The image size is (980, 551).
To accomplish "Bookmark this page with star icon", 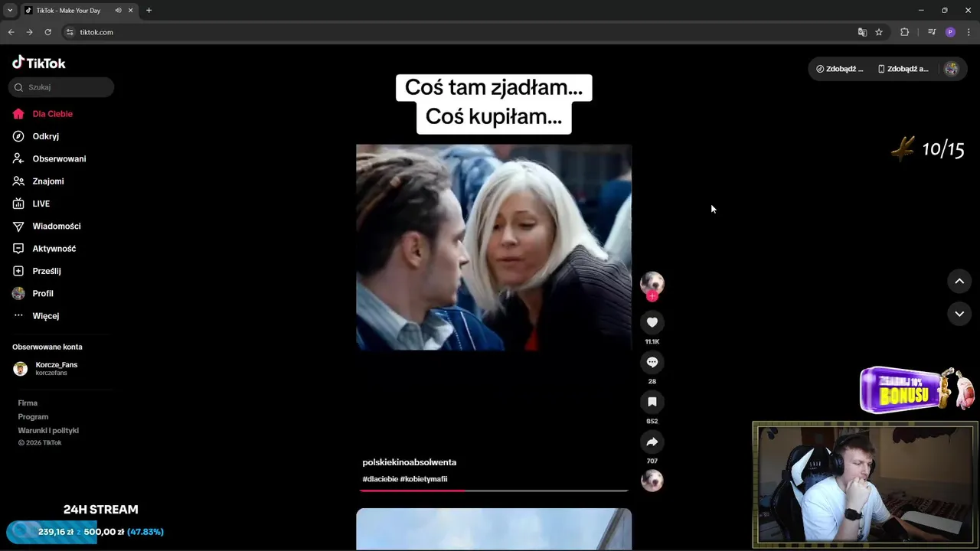I will click(x=879, y=32).
